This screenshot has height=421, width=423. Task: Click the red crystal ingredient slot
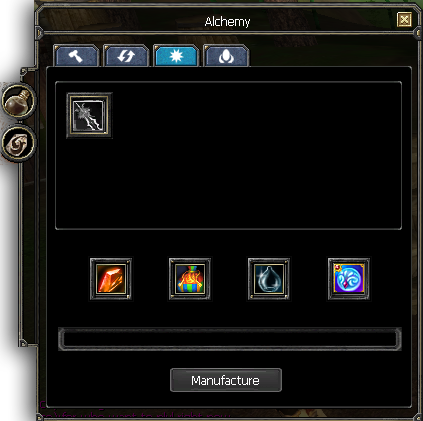111,279
